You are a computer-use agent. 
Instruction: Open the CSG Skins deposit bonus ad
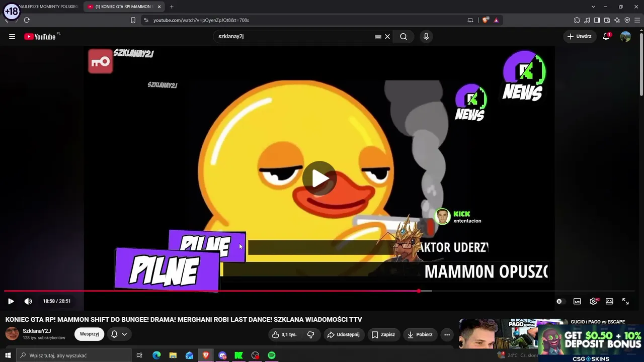coord(591,343)
